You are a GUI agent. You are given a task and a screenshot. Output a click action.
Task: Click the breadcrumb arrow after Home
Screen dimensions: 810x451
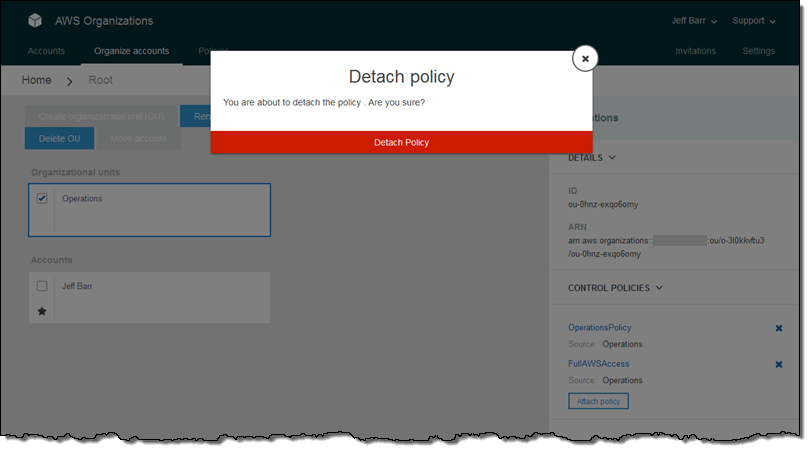[x=70, y=80]
